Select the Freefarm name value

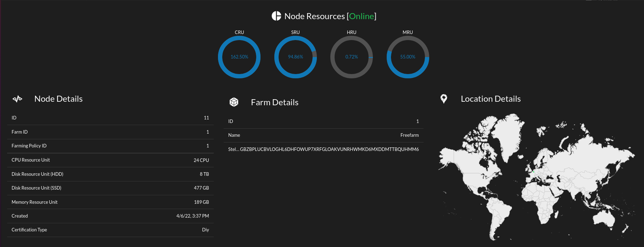click(409, 135)
